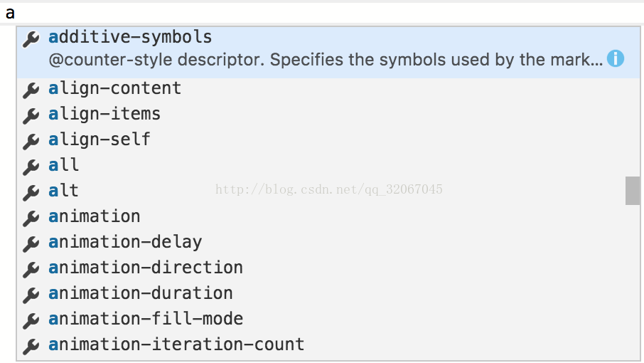Click the wrench icon beside additive-symbols
Viewport: 644px width, 363px height.
[x=31, y=38]
